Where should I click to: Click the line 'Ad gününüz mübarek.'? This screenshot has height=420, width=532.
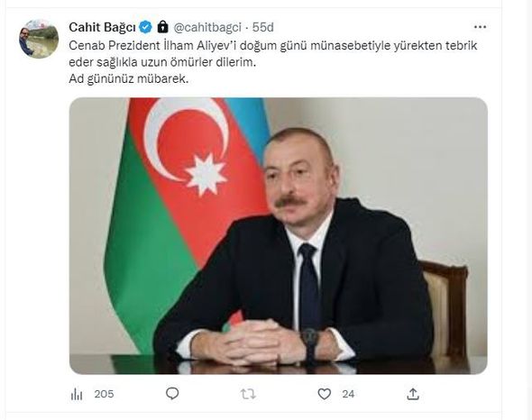(129, 79)
